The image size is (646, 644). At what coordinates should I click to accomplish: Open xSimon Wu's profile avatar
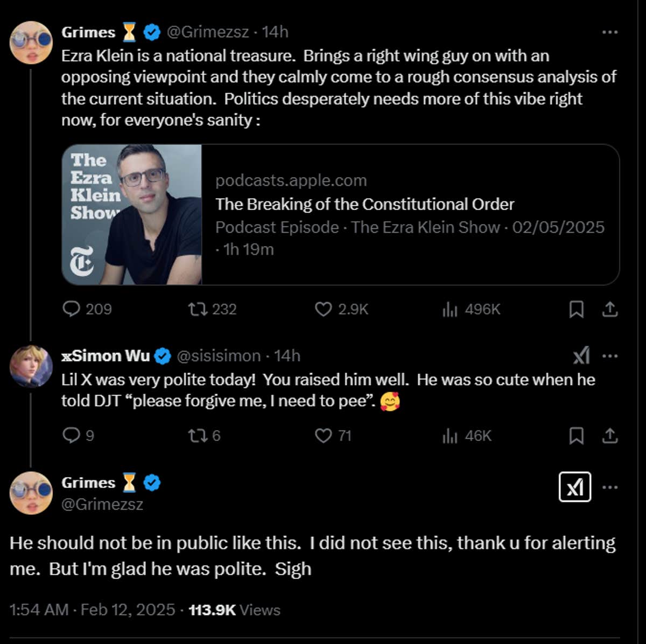point(31,367)
